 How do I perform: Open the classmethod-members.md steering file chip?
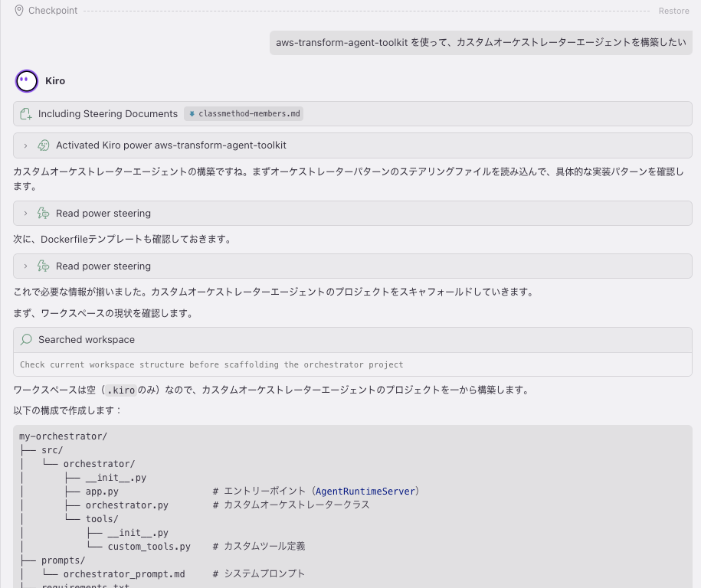pos(244,113)
